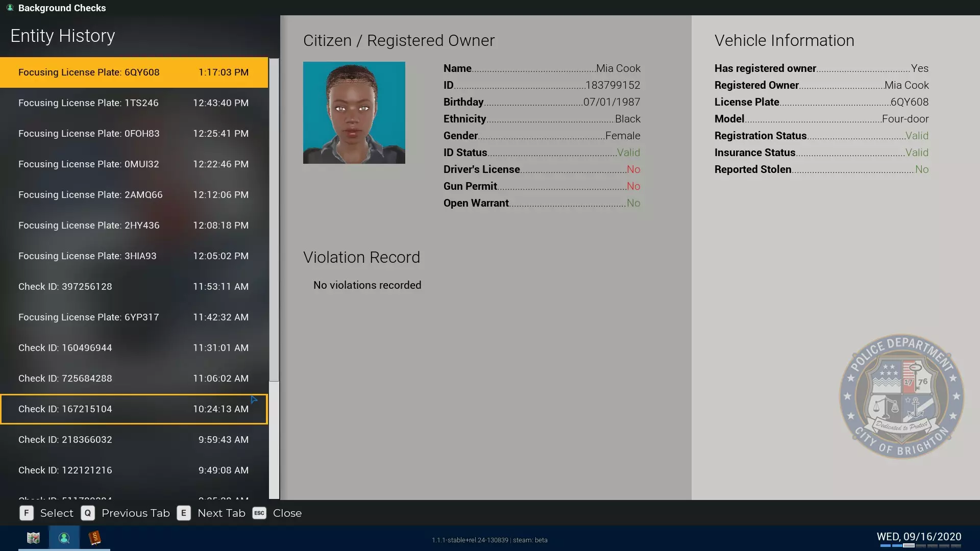Select Focusing License Plate 1TS246 entry
980x551 pixels.
tap(134, 103)
